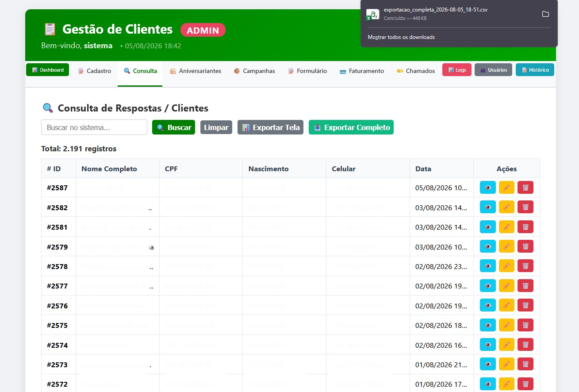Open the Faturamento tab
579x392 pixels.
point(362,71)
